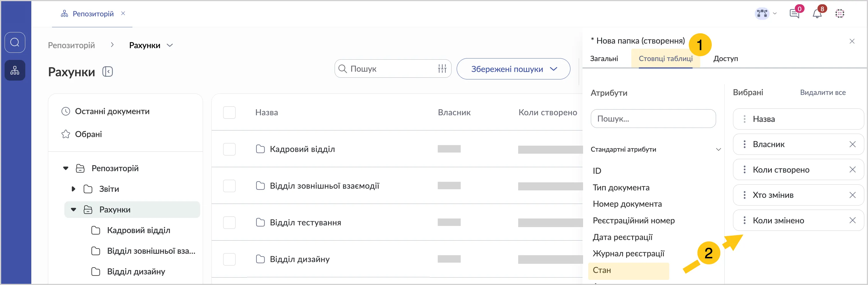The height and width of the screenshot is (285, 868).
Task: Collapse the side panel next to Рахунки heading
Action: pos(107,72)
